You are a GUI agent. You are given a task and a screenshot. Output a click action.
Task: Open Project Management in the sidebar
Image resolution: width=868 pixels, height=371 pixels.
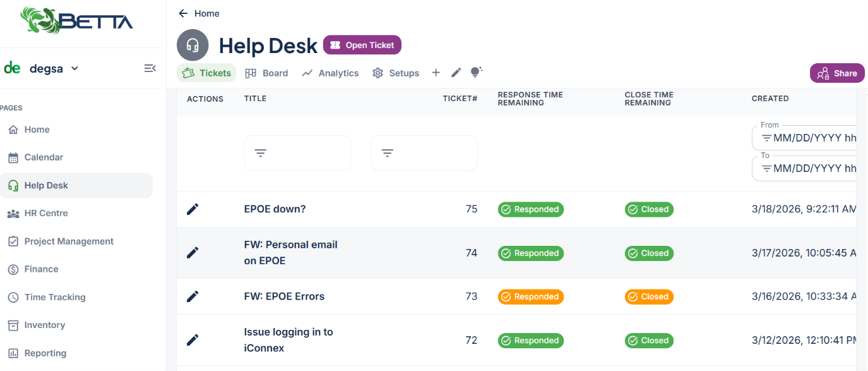(x=76, y=241)
